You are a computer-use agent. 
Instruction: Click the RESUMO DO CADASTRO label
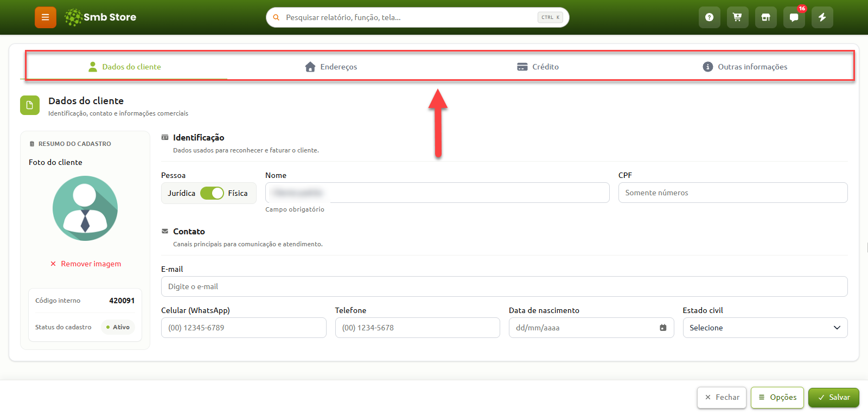click(x=75, y=144)
